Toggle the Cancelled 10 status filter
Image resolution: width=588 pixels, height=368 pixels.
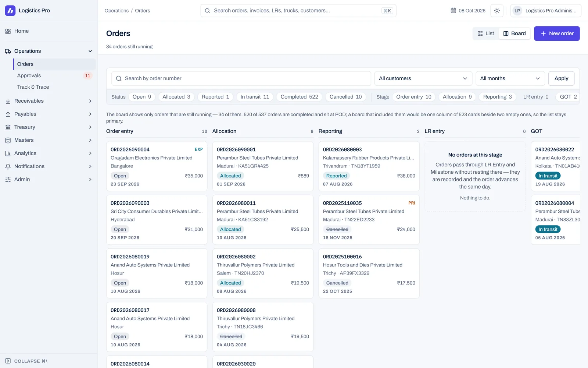(x=346, y=97)
